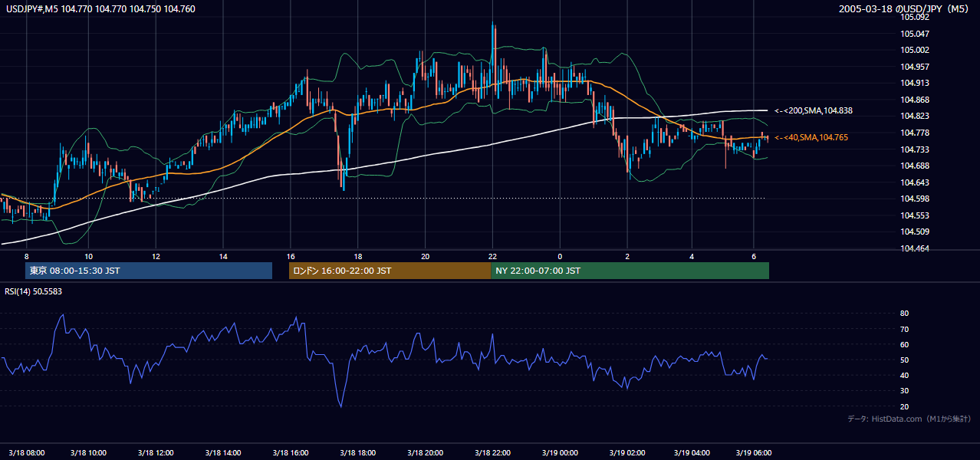Click price axis label 104.553
The image size is (980, 460).
pos(913,215)
